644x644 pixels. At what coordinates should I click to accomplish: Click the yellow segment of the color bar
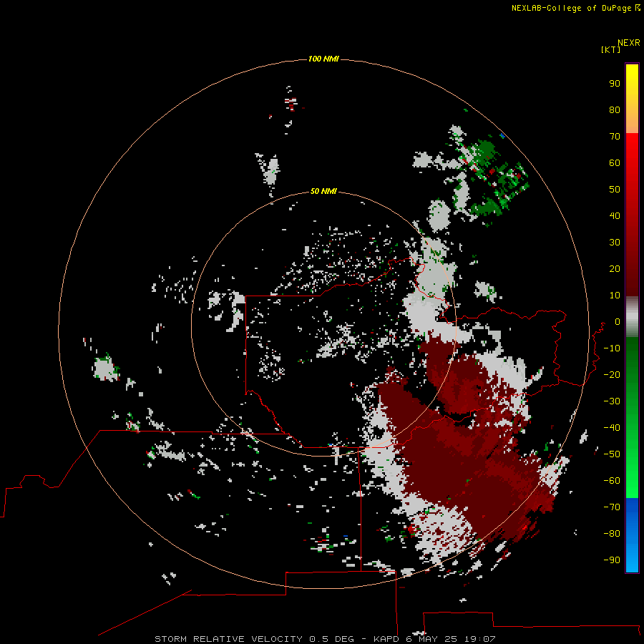tap(632, 76)
